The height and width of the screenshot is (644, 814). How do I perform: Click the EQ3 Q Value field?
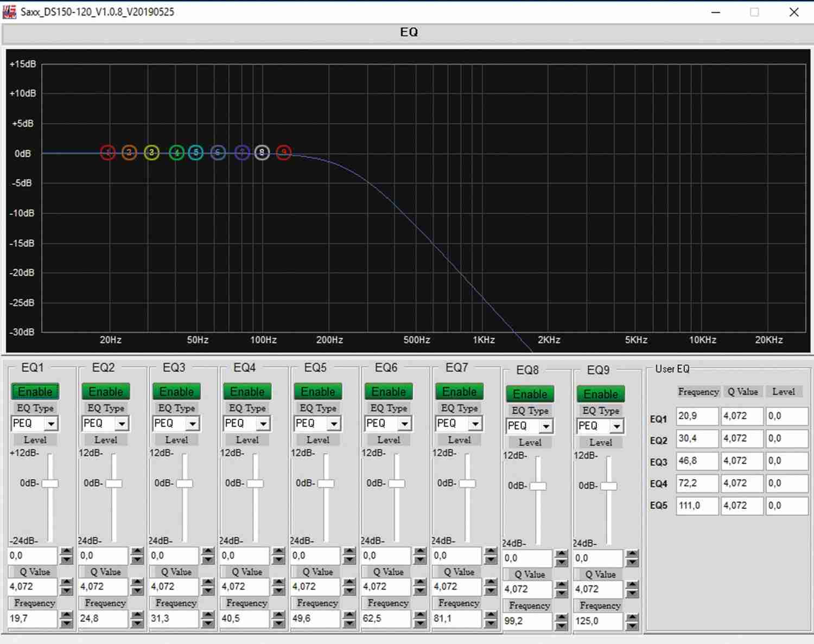tap(174, 587)
